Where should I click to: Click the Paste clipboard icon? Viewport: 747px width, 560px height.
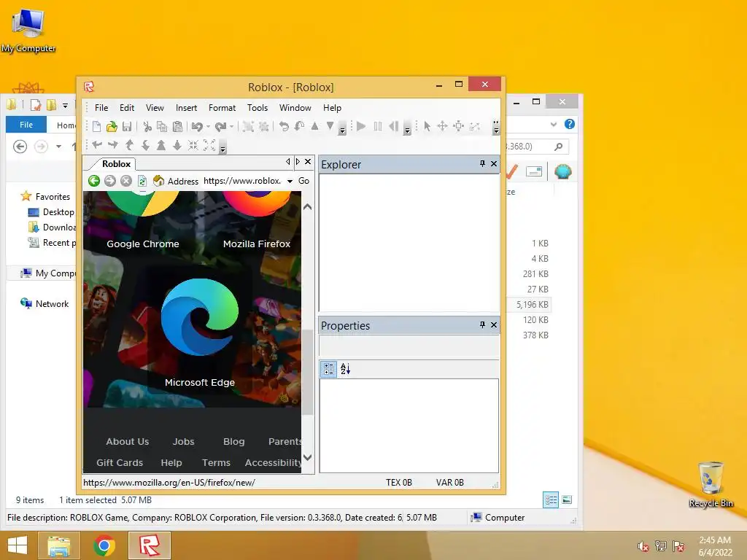177,126
